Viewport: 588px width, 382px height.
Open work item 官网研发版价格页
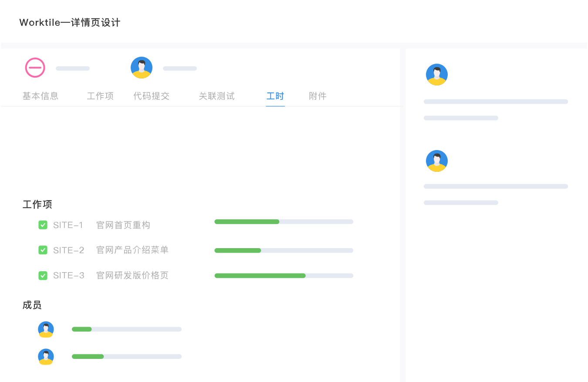tap(132, 276)
